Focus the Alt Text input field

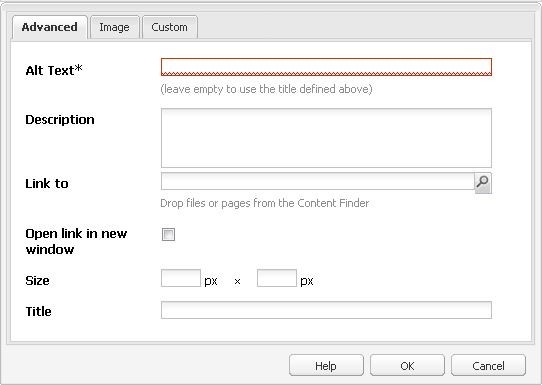326,67
